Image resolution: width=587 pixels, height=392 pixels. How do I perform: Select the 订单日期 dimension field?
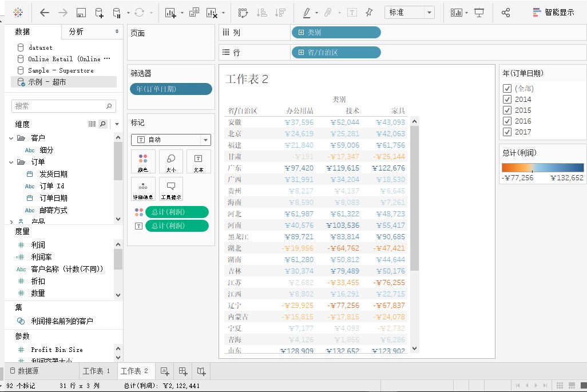click(x=54, y=198)
